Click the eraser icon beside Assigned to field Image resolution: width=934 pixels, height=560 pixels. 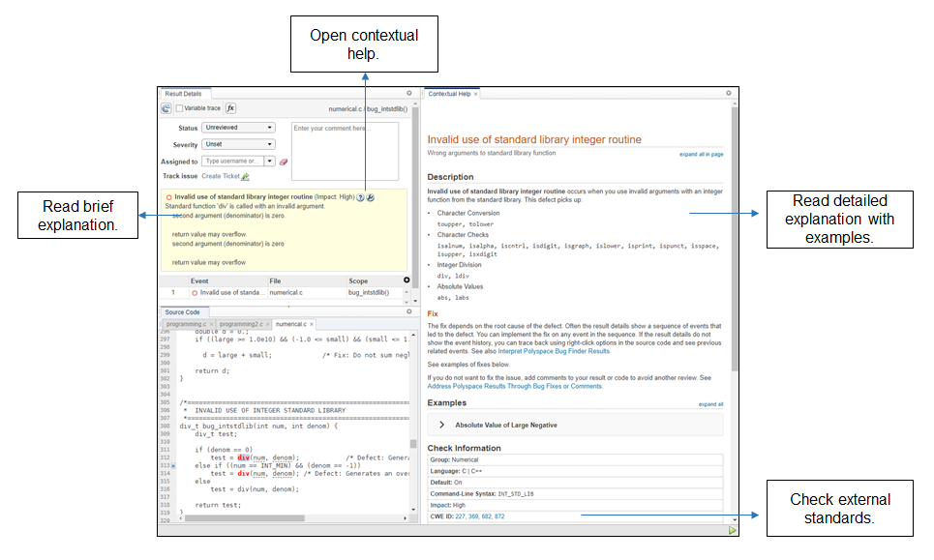pos(284,161)
